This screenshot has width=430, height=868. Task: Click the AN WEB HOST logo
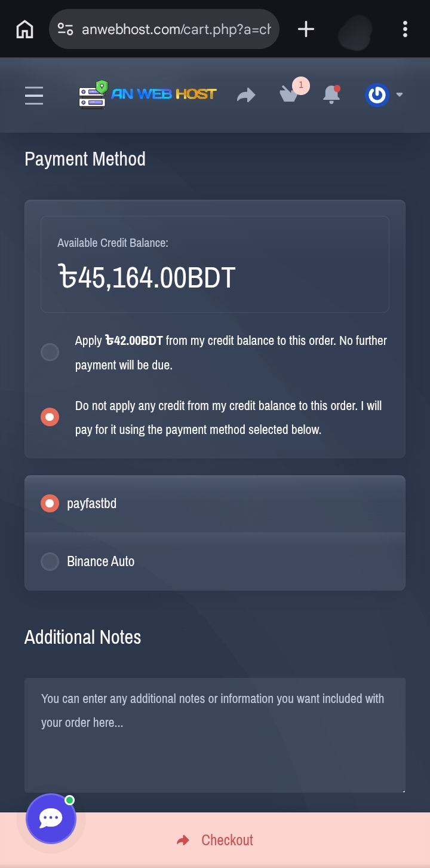148,94
